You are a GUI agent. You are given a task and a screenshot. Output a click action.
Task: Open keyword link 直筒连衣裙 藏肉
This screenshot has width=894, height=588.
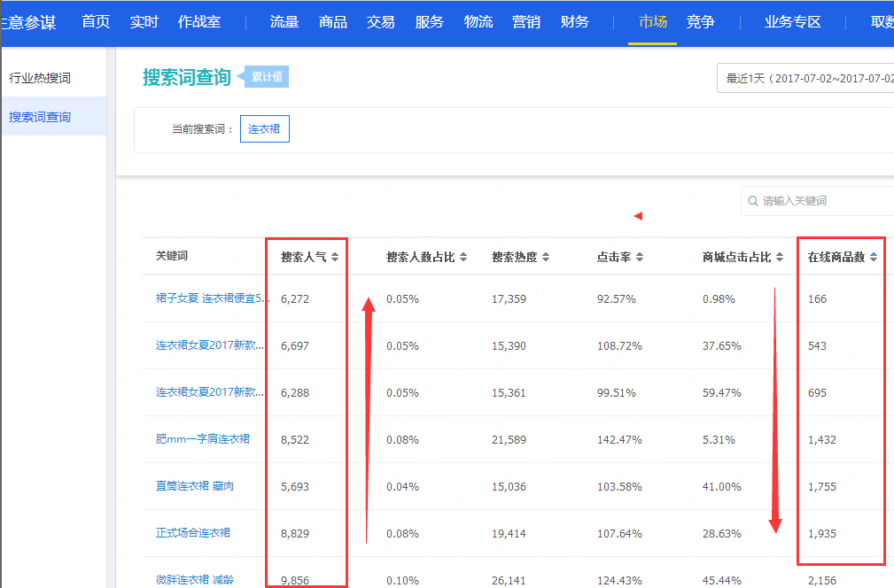pos(195,486)
